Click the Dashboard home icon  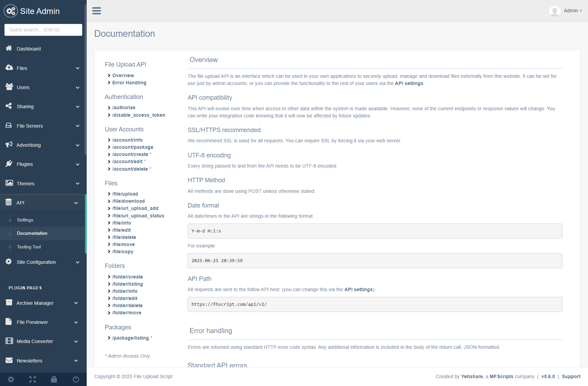click(9, 48)
